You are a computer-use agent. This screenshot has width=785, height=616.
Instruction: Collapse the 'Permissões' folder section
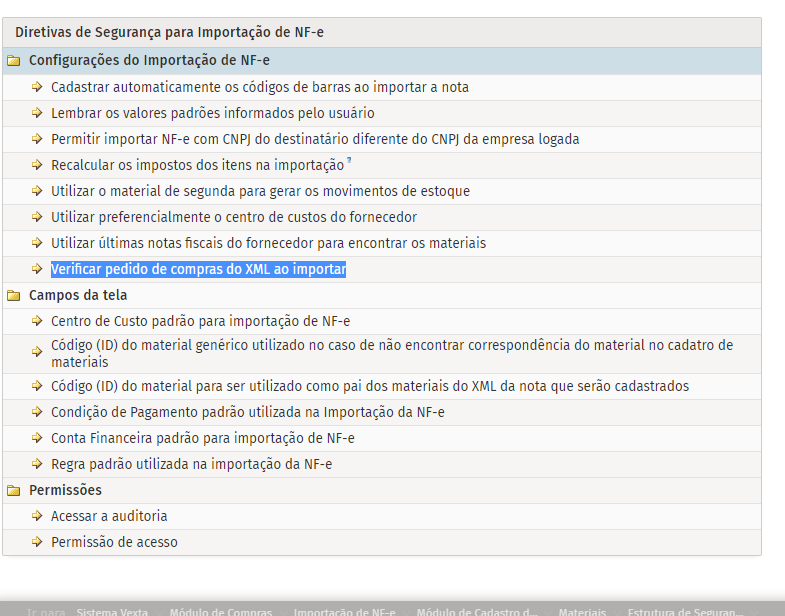(14, 490)
